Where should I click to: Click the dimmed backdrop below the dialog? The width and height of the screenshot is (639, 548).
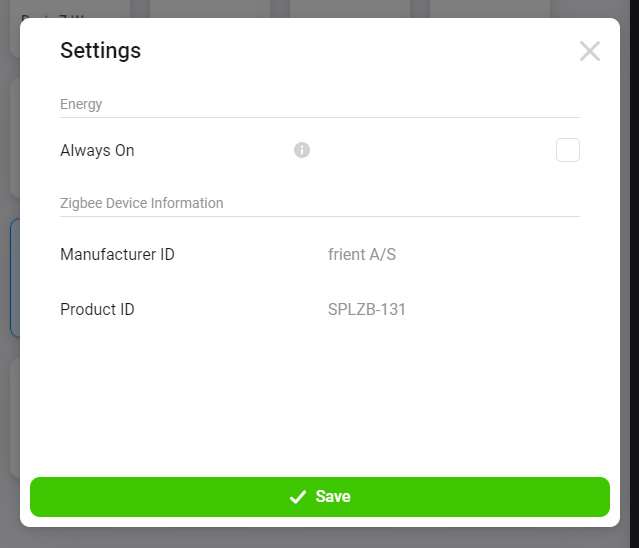(320, 538)
